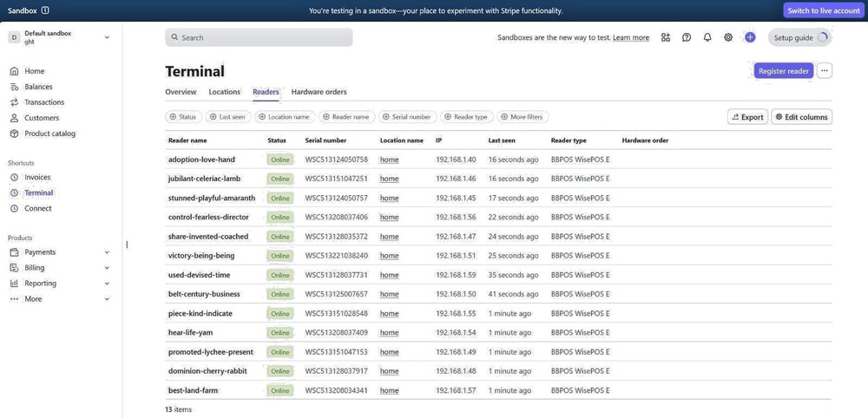Open the apps grid icon in header
Image resolution: width=868 pixels, height=418 pixels.
tap(666, 37)
